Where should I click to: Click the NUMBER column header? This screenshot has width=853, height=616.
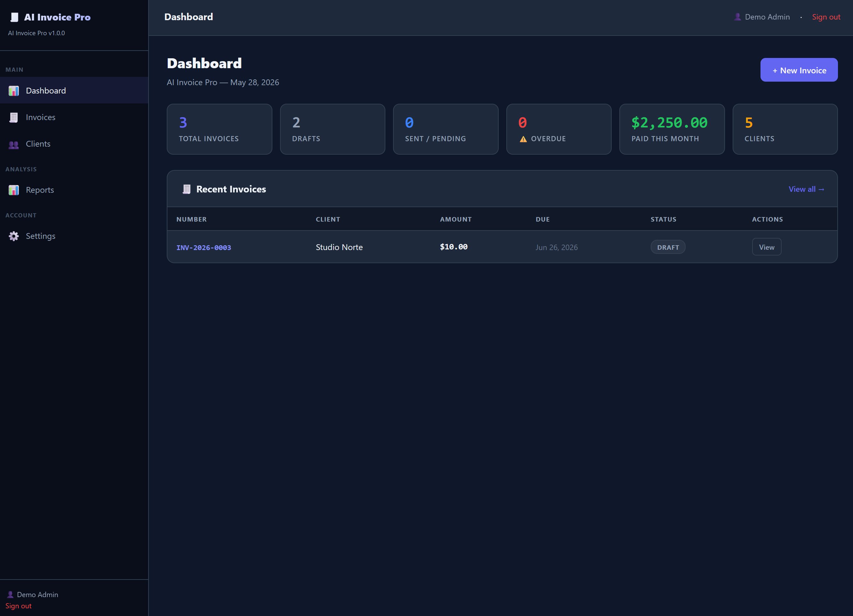tap(191, 219)
